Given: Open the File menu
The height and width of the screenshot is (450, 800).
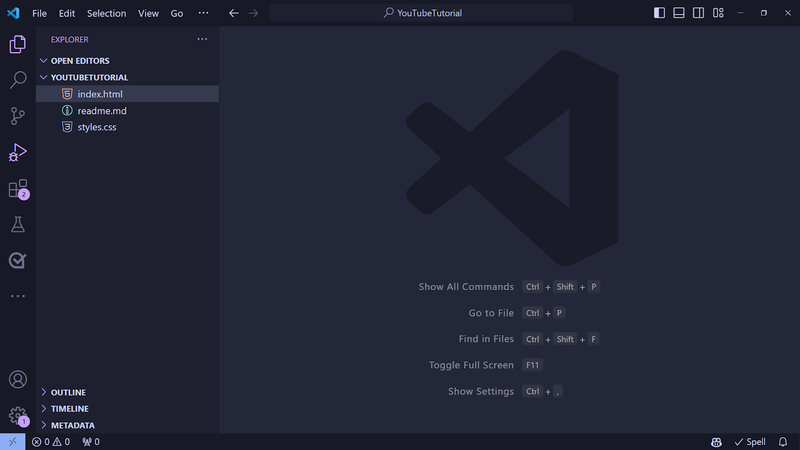Looking at the screenshot, I should click(39, 13).
